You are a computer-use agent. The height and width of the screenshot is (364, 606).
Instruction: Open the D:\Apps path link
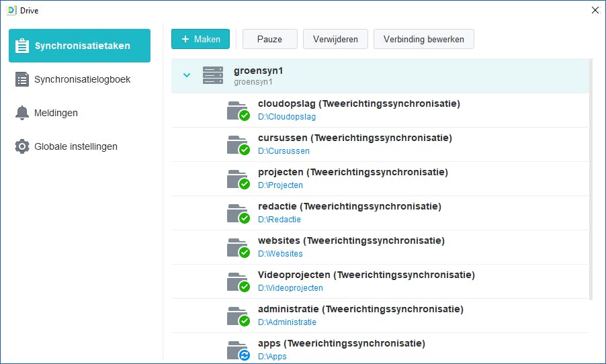coord(272,356)
